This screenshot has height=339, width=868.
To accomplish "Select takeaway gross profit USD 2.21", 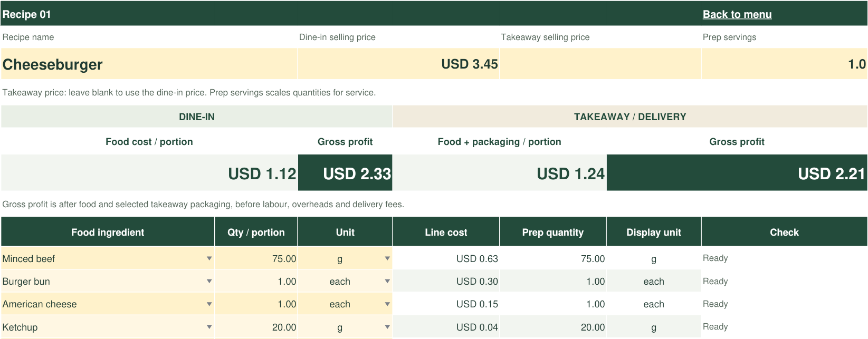I will [x=737, y=173].
